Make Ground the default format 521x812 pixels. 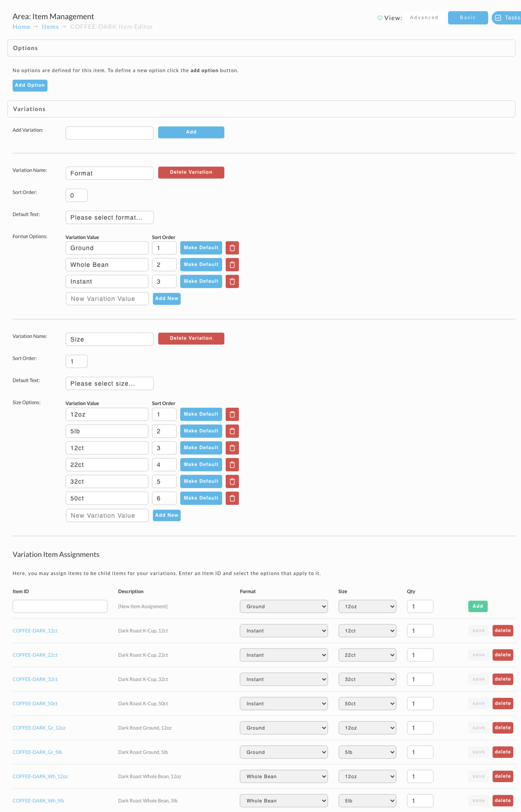201,248
